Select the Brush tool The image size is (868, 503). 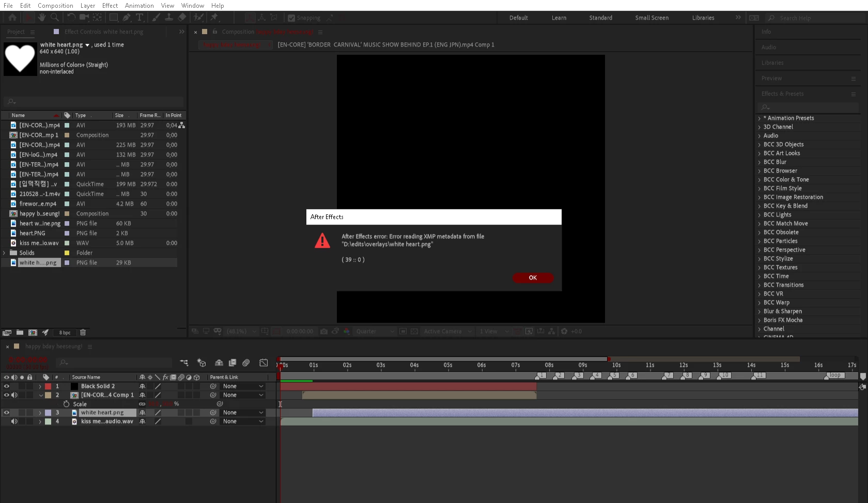tap(156, 18)
